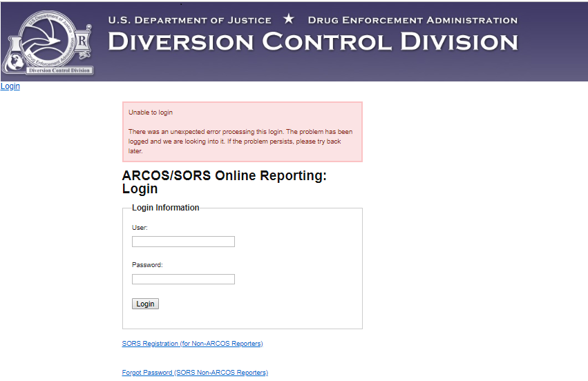The width and height of the screenshot is (588, 381).
Task: Select the 'Unable to login' error heading
Action: pos(151,113)
